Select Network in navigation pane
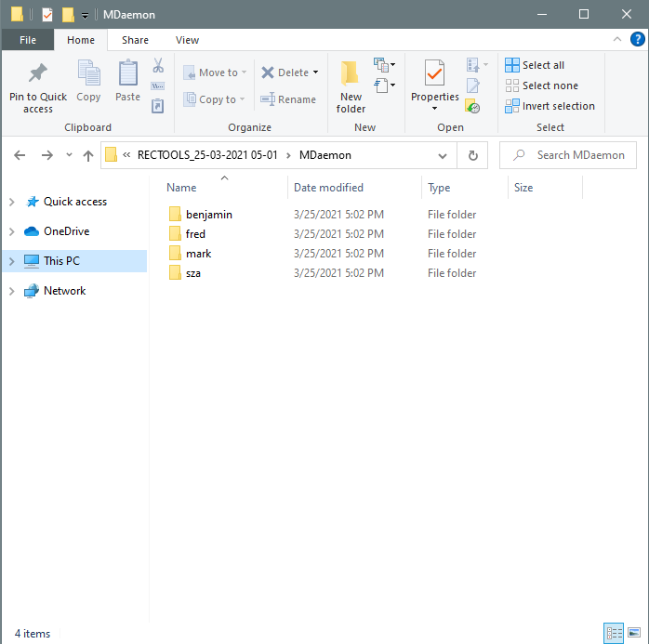 [x=65, y=291]
